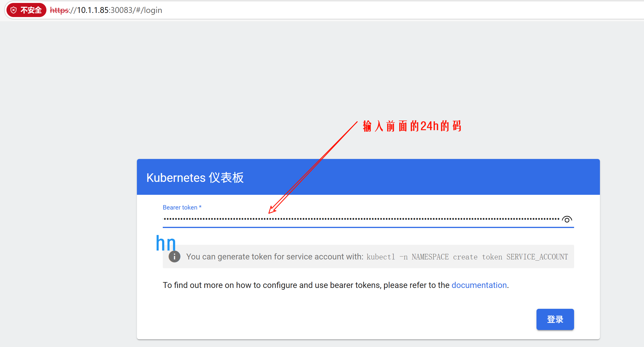Click the struck-through https in URL

(x=59, y=10)
